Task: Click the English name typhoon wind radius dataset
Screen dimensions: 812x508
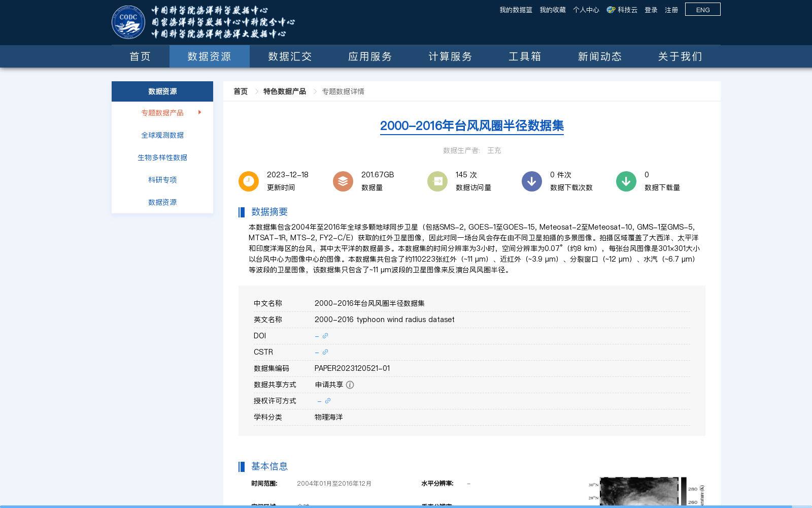Action: [x=385, y=320]
